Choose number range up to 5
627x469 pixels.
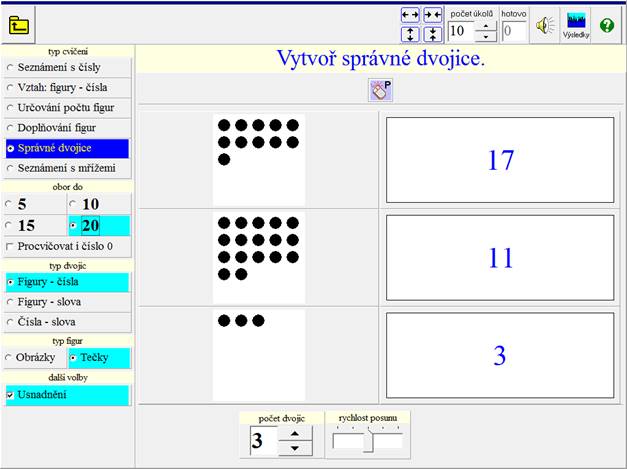coord(35,204)
